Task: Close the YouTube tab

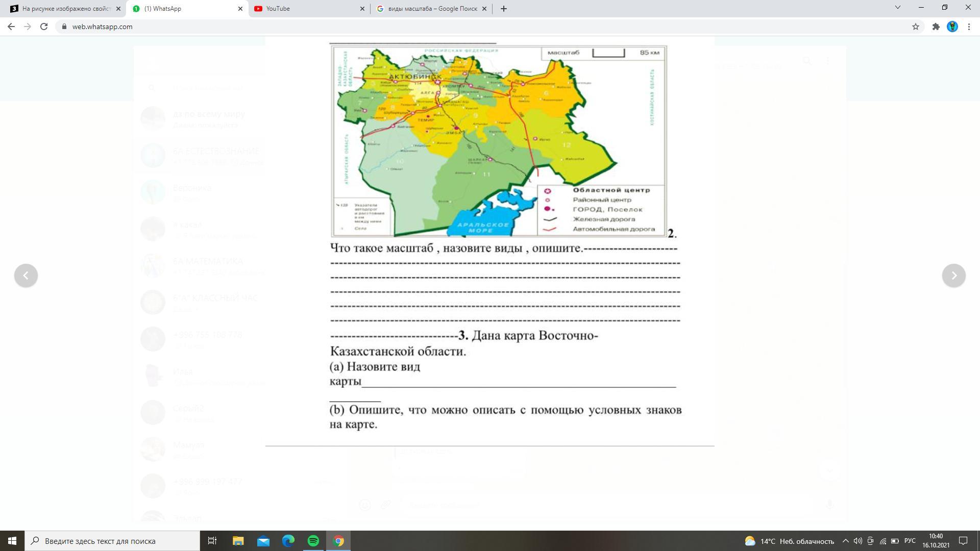Action: pos(362,9)
